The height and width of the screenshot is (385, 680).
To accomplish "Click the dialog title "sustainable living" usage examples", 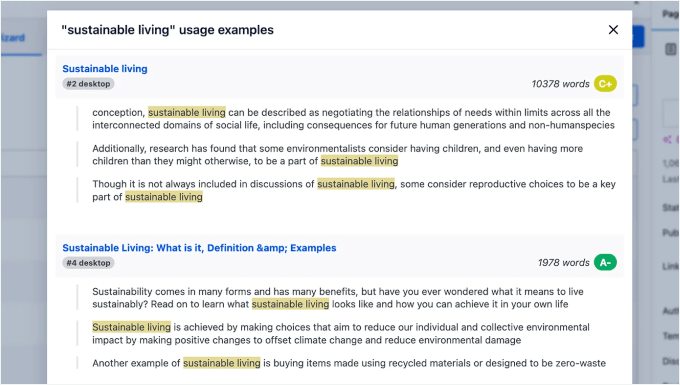I will click(167, 30).
